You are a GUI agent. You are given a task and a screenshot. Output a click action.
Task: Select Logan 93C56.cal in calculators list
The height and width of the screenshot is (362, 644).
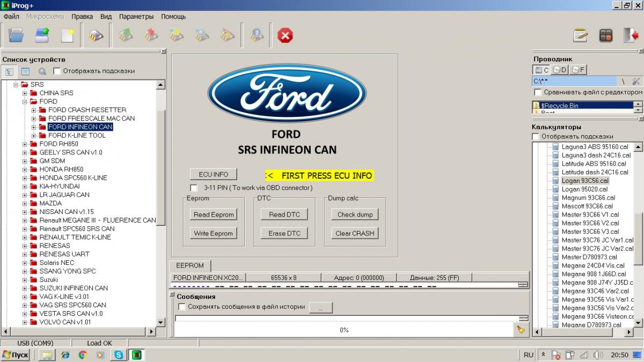click(584, 181)
